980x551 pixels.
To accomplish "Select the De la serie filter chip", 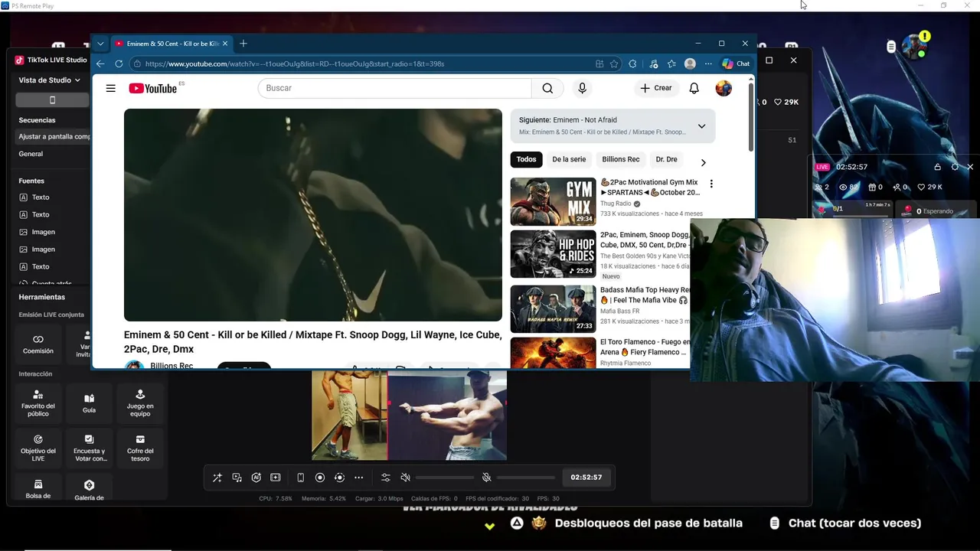I will pos(569,159).
